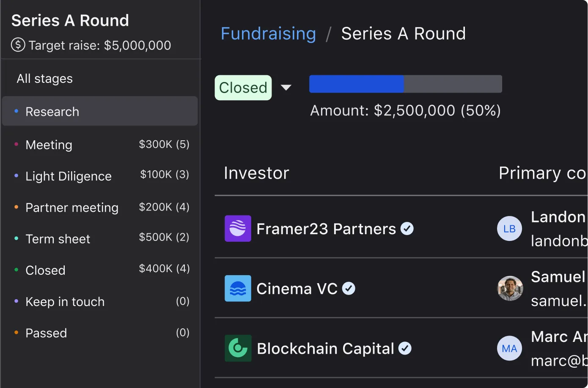Image resolution: width=588 pixels, height=388 pixels.
Task: Click the verified badge next to Framer23 Partners
Action: click(x=407, y=229)
